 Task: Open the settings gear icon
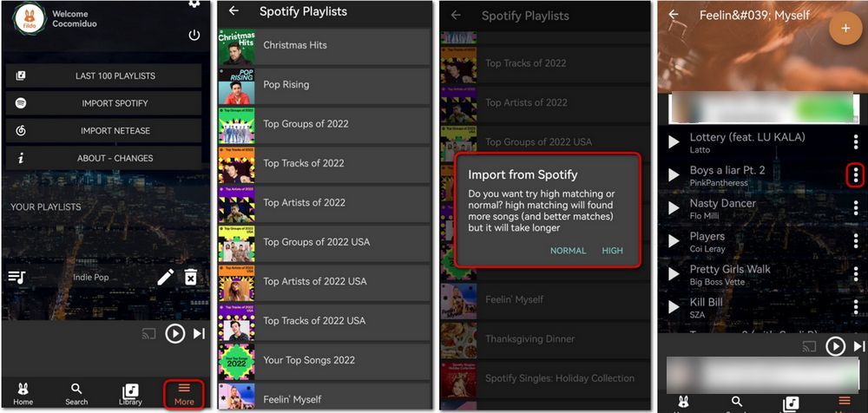click(194, 3)
